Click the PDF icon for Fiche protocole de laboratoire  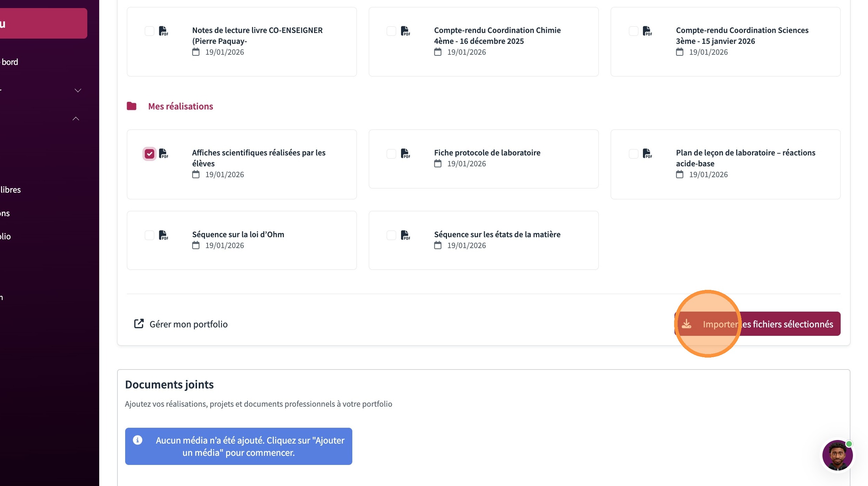coord(405,153)
